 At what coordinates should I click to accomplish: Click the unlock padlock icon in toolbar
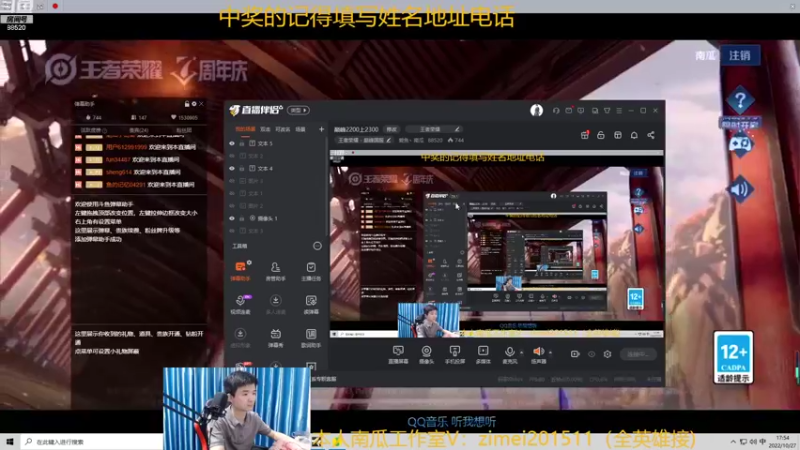pyautogui.click(x=601, y=135)
